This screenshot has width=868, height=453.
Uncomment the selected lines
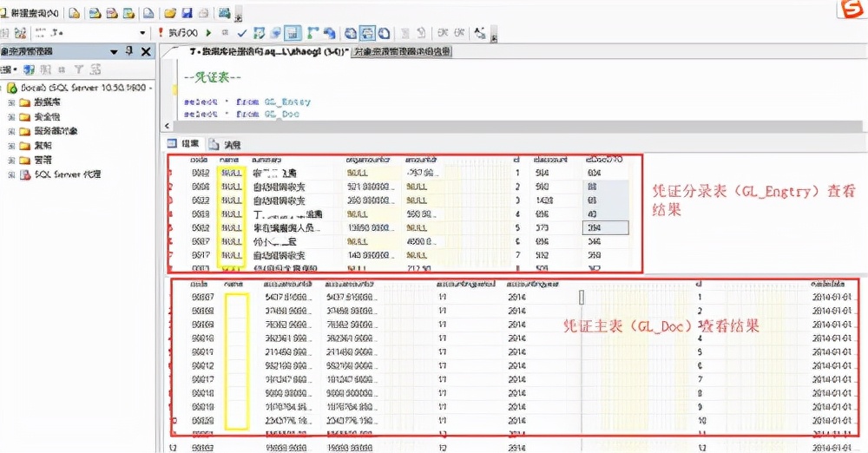click(421, 33)
